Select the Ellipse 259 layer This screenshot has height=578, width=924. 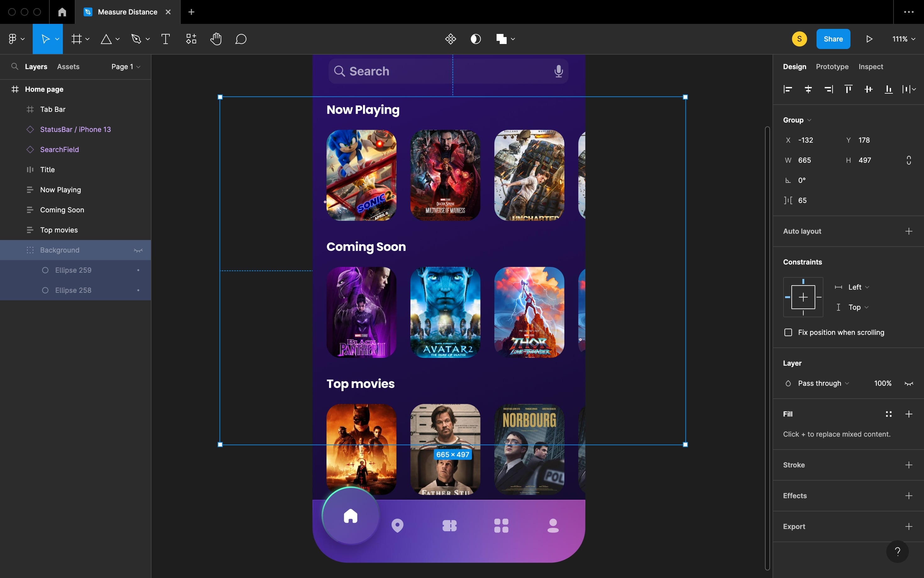coord(73,270)
